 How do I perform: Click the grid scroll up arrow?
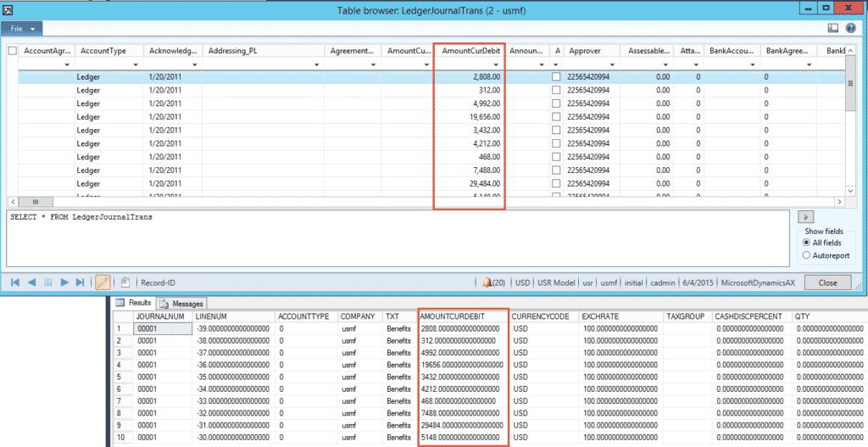[851, 50]
